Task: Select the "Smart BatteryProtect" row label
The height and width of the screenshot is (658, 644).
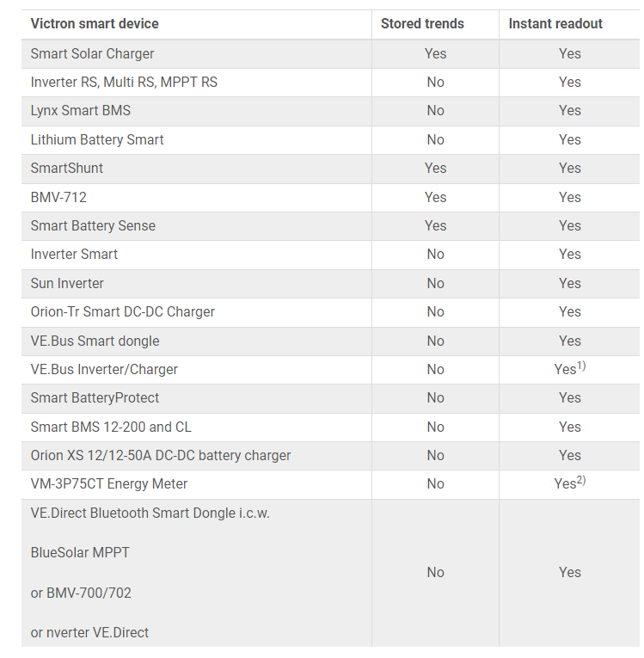Action: pos(95,397)
